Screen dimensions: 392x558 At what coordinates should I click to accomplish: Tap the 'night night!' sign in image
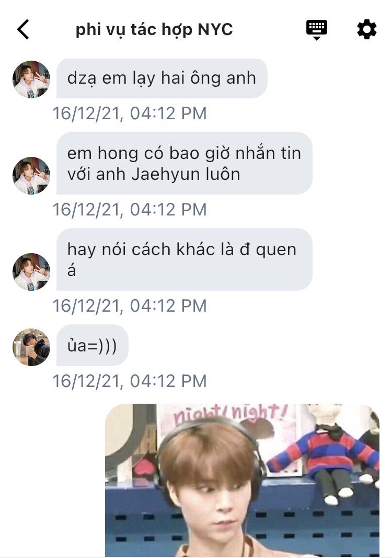tap(230, 414)
